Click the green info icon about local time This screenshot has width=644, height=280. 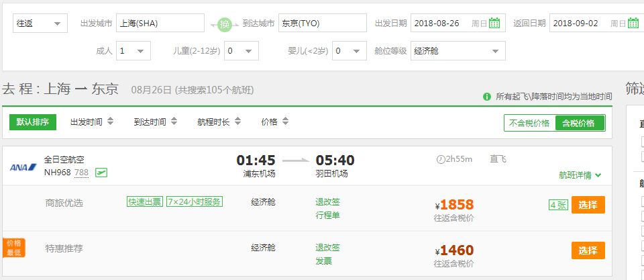pos(487,97)
